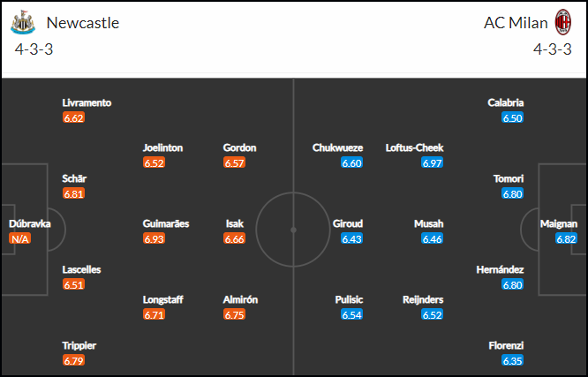The image size is (588, 377).
Task: Open the Newcastle team name link
Action: (83, 23)
